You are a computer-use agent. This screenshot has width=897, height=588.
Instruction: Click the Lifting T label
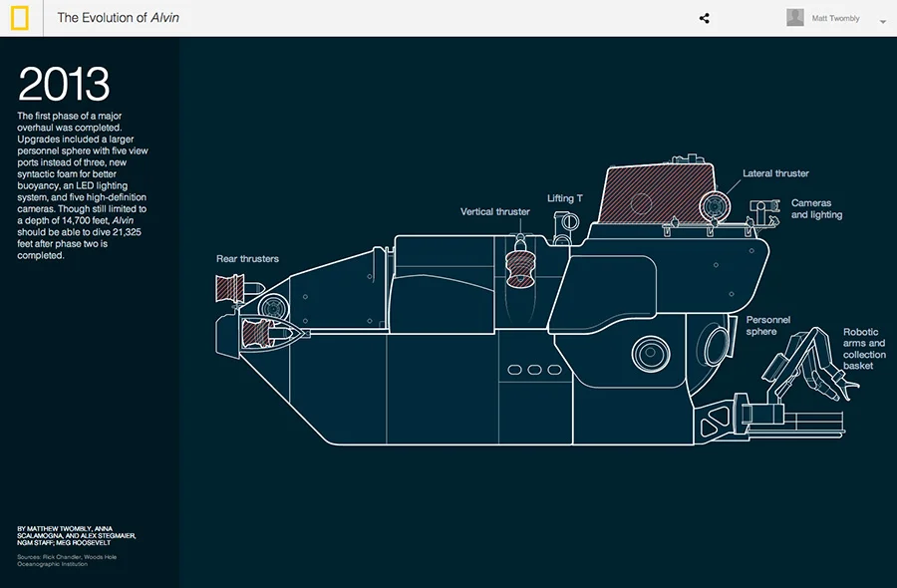565,198
